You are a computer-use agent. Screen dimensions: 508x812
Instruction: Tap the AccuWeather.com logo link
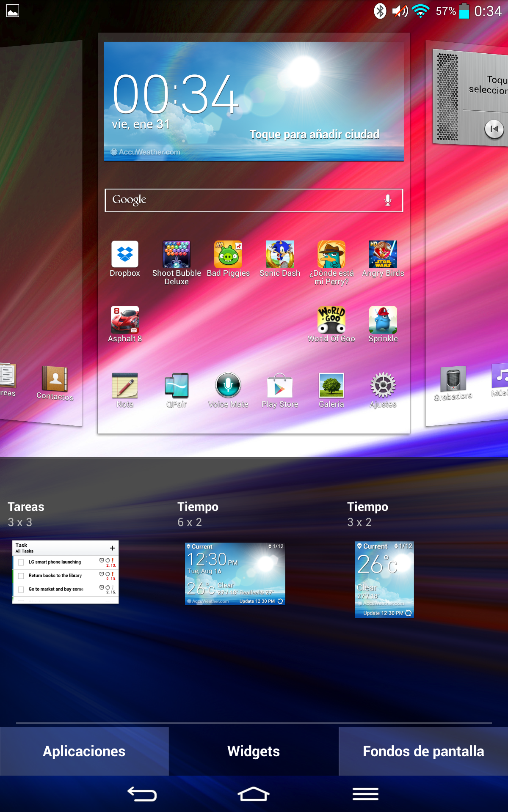[x=145, y=152]
